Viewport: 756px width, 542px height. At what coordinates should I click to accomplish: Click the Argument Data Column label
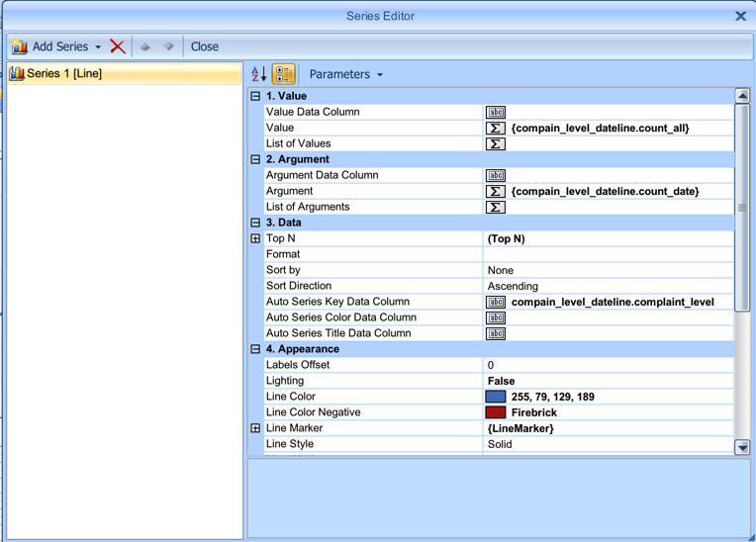322,175
